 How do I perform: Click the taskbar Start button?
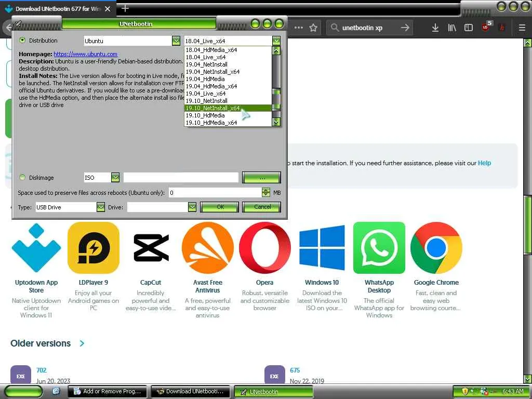[x=24, y=392]
